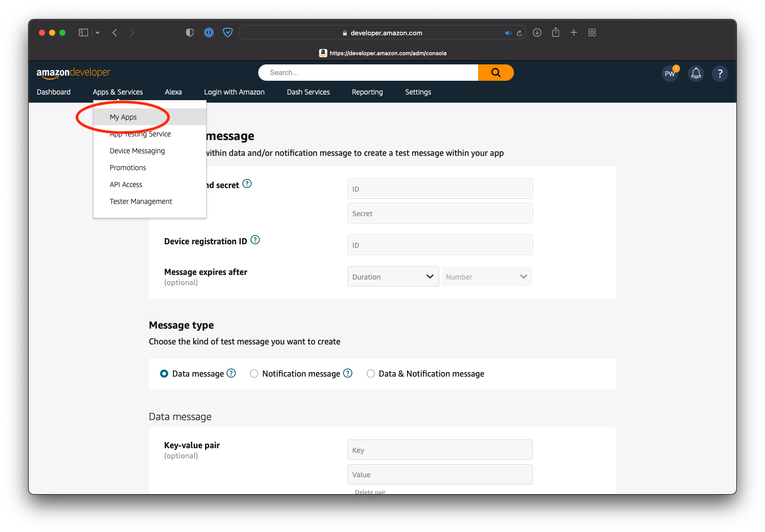Click help icon beside Data message
This screenshot has width=765, height=532.
pyautogui.click(x=231, y=373)
